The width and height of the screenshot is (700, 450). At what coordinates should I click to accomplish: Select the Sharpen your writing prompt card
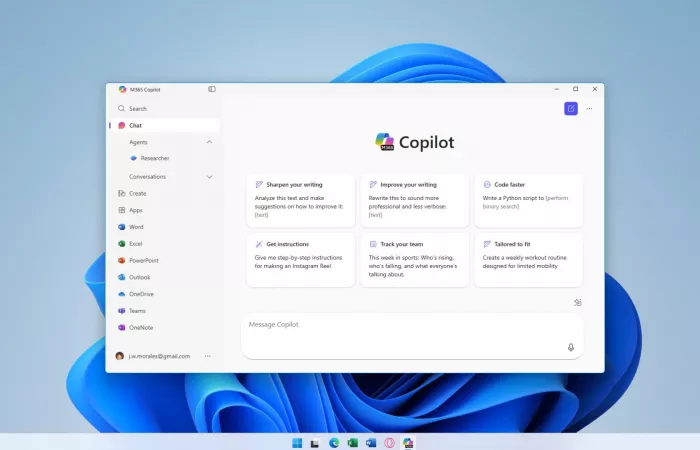click(x=301, y=200)
